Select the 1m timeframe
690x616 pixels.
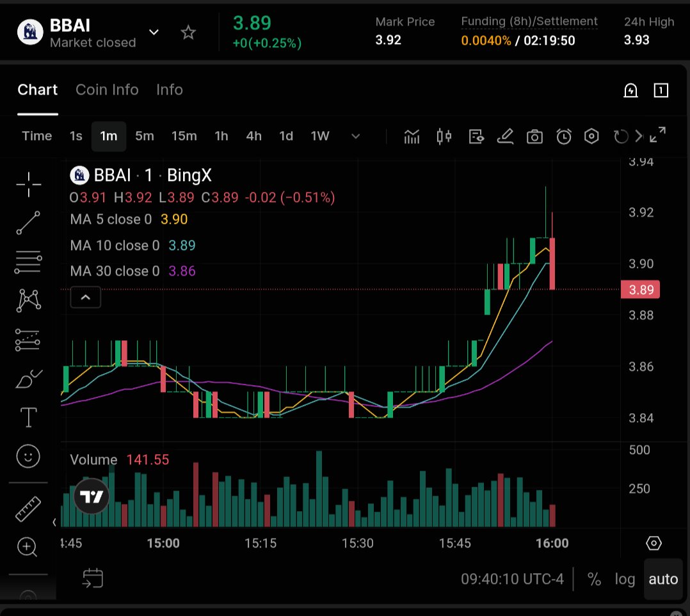109,136
